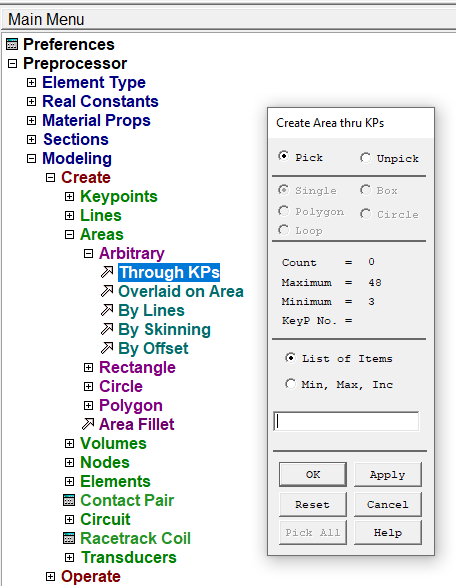Image resolution: width=456 pixels, height=586 pixels.
Task: Open the Preferences dialog icon
Action: tap(12, 44)
